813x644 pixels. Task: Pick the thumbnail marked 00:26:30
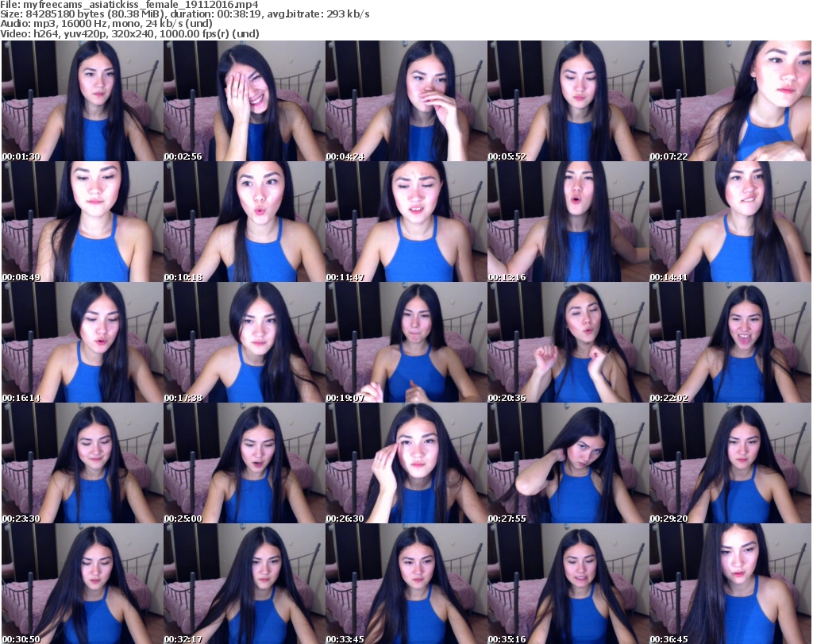point(406,463)
